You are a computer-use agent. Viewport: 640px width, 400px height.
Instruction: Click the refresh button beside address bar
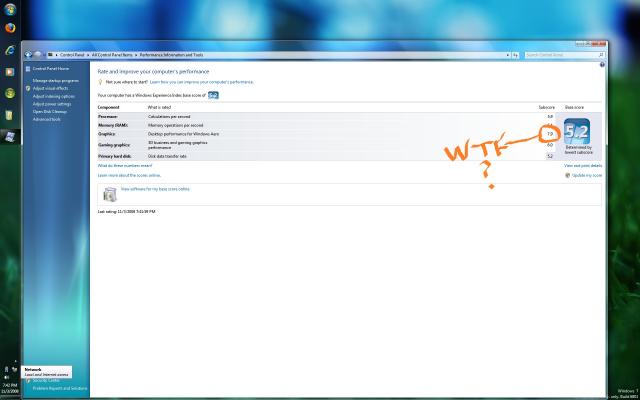(516, 55)
